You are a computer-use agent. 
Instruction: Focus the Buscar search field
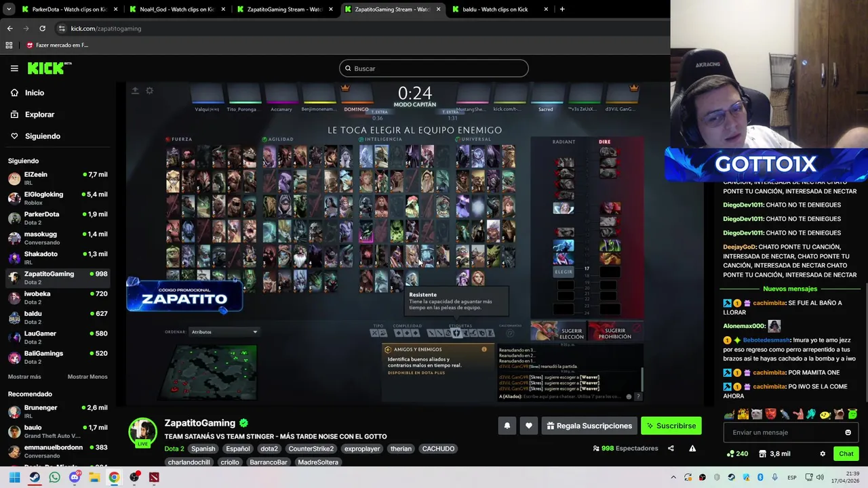pos(434,68)
